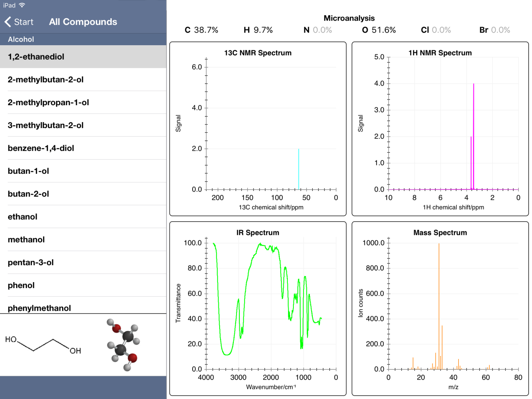
Task: Tap the phenylmethanol entry
Action: click(x=39, y=308)
